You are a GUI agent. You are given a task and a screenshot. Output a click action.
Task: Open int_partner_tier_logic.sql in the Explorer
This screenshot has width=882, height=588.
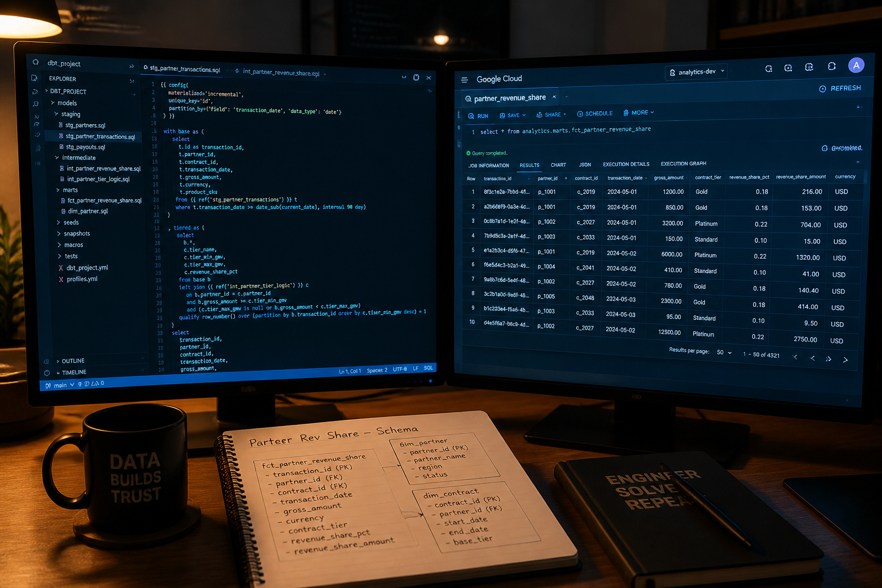[94, 179]
